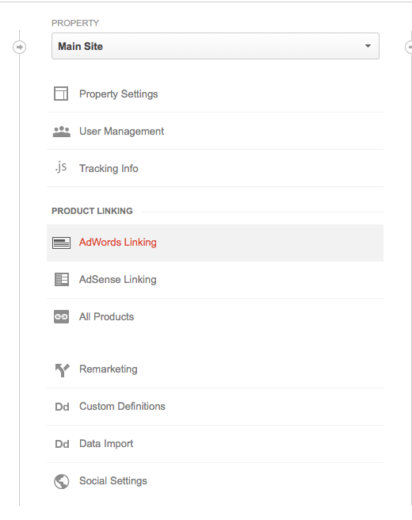Screen dimensions: 412x520
Task: Click the Property Settings layout icon
Action: pos(61,94)
